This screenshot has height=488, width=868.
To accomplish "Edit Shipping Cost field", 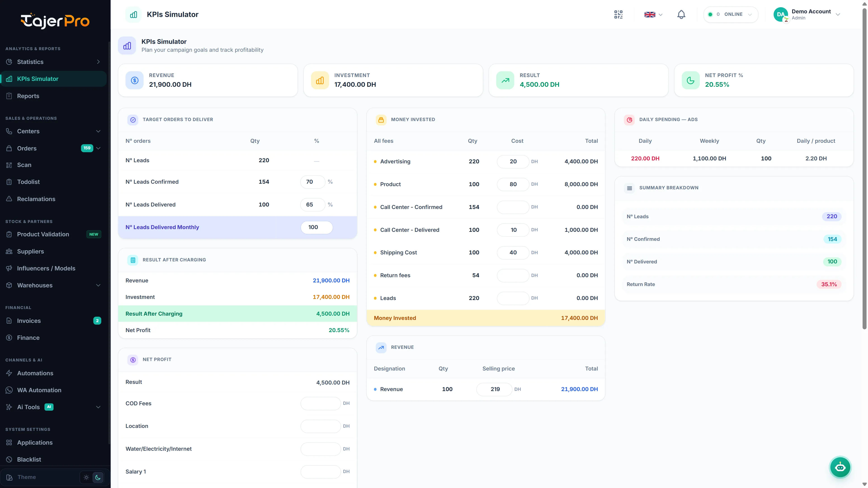I will pos(513,253).
